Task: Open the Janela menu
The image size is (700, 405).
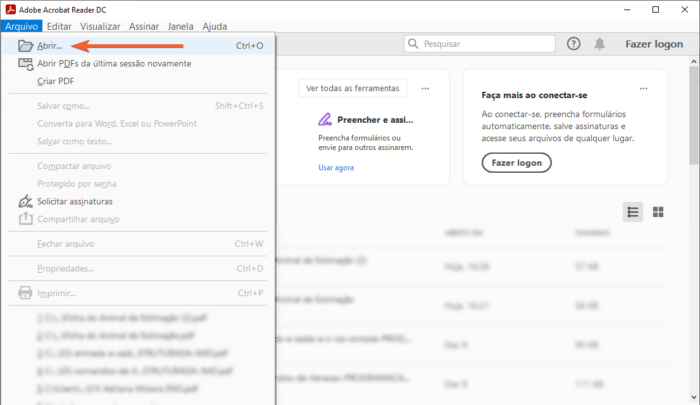Action: point(180,26)
